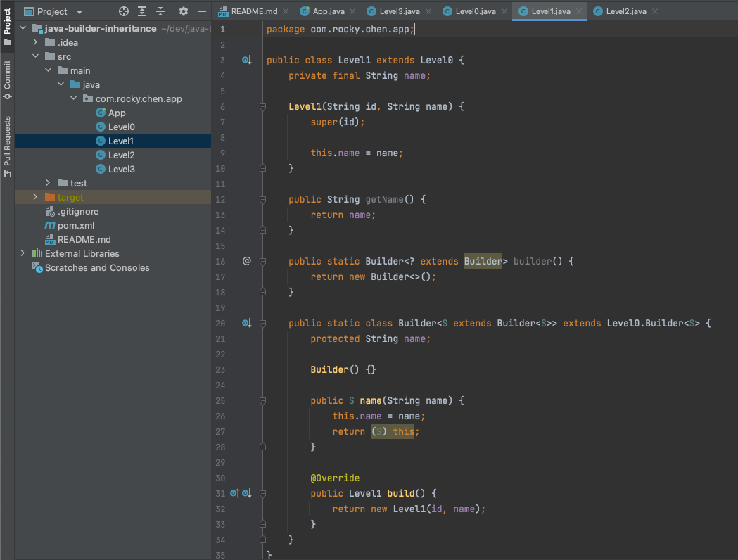
Task: Close the Level1.java tab
Action: tap(579, 11)
